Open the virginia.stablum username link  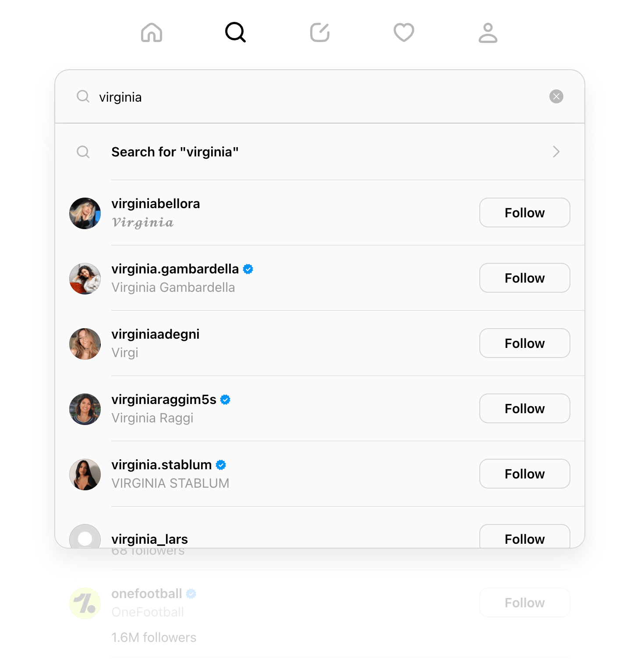[x=162, y=465]
